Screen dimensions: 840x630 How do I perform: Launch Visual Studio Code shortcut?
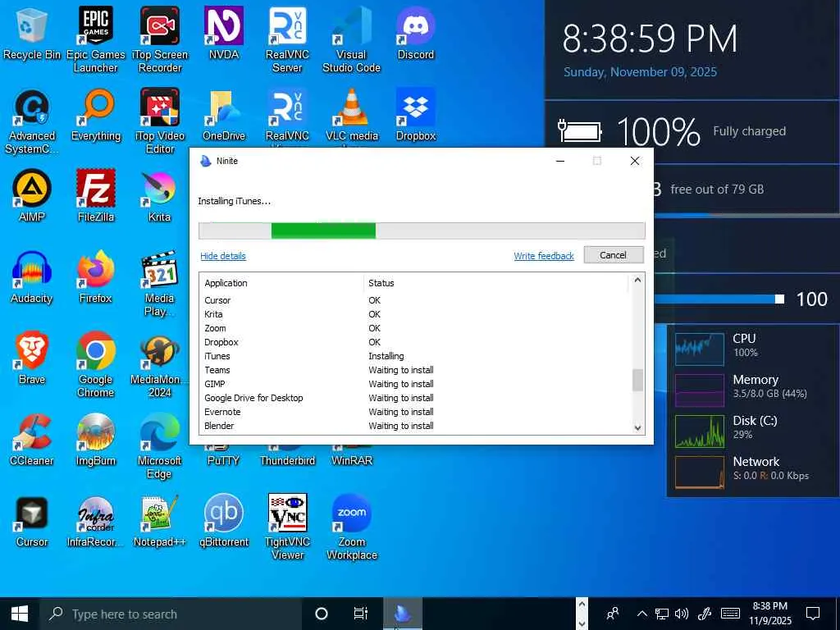351,39
